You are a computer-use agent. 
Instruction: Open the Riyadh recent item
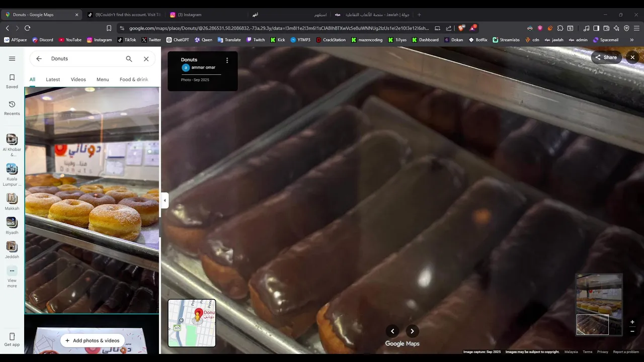(12, 226)
